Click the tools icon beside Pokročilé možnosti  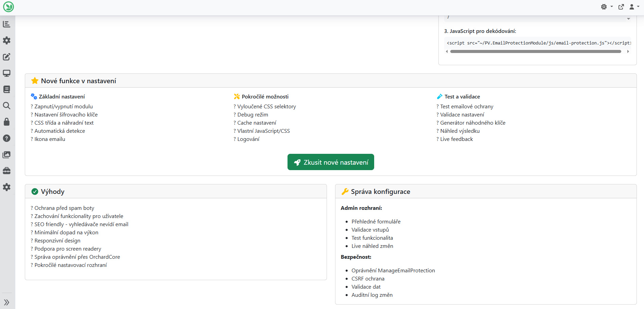click(x=237, y=96)
